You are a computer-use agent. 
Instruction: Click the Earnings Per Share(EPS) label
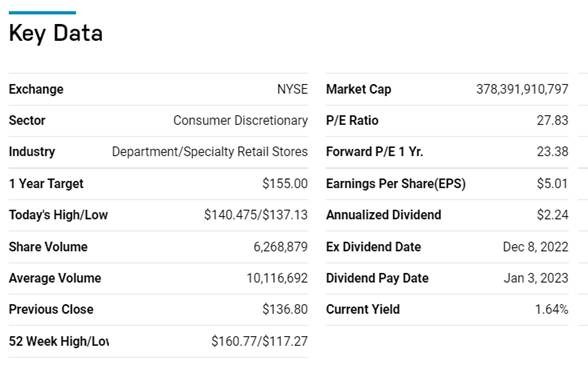pyautogui.click(x=396, y=184)
